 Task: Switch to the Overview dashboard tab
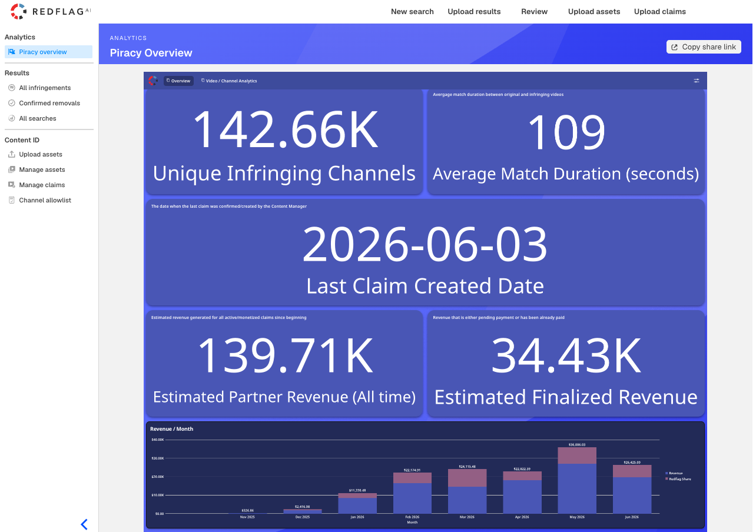pyautogui.click(x=178, y=81)
